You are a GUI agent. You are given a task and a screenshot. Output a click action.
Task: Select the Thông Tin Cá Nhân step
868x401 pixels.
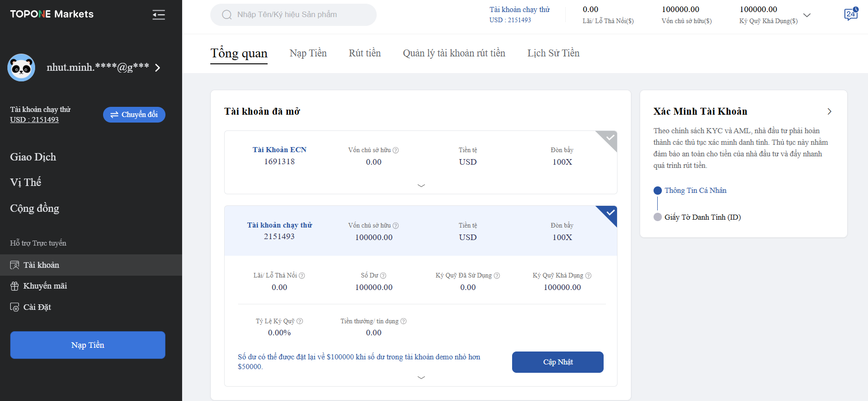(695, 191)
